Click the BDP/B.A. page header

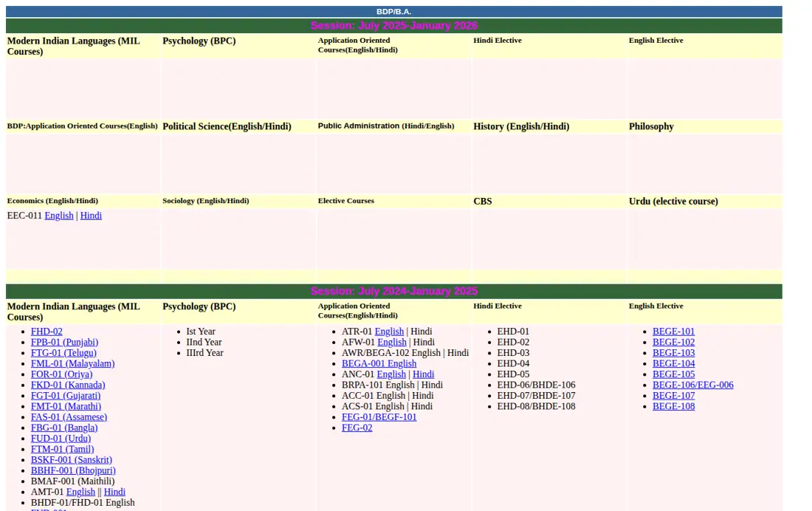coord(394,11)
